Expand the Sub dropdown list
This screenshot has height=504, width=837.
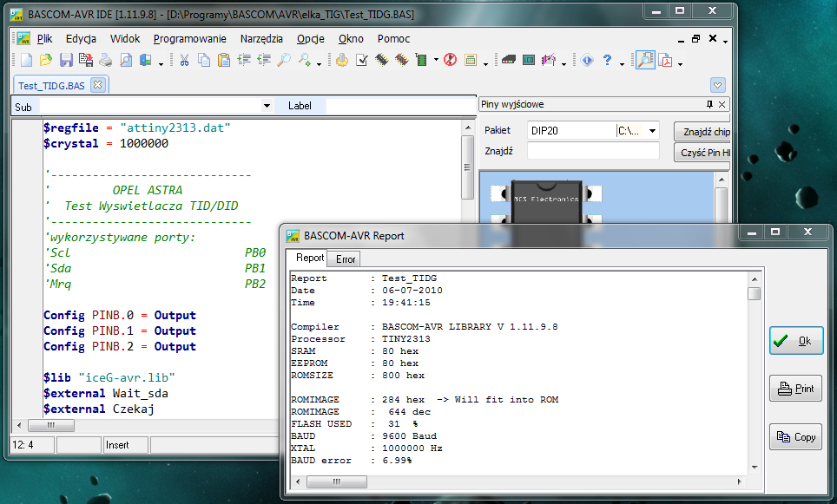point(267,106)
